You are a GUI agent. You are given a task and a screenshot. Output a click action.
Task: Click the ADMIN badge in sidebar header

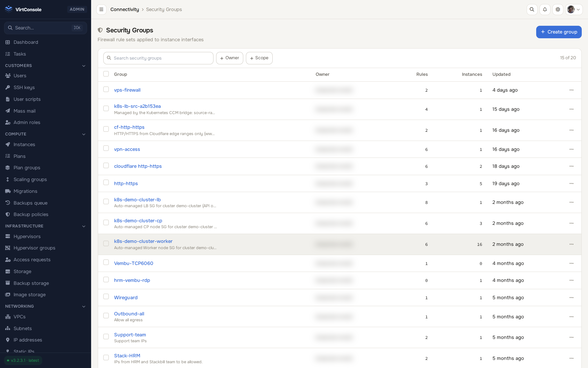pyautogui.click(x=77, y=9)
